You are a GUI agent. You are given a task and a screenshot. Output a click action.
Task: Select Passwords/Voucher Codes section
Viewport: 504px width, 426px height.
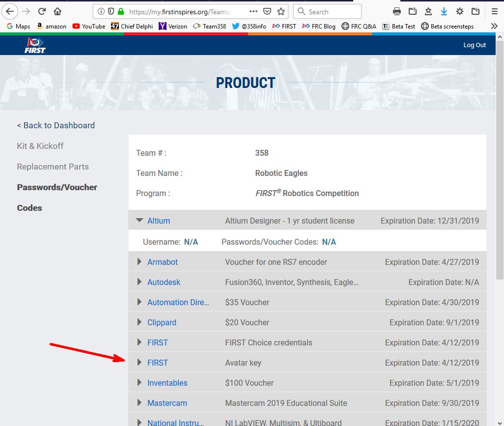[57, 198]
